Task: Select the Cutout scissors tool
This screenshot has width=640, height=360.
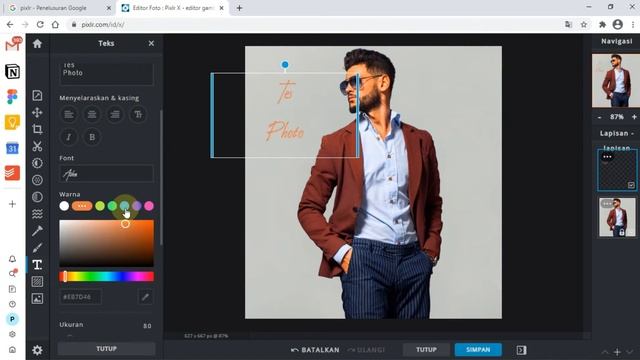Action: click(37, 146)
